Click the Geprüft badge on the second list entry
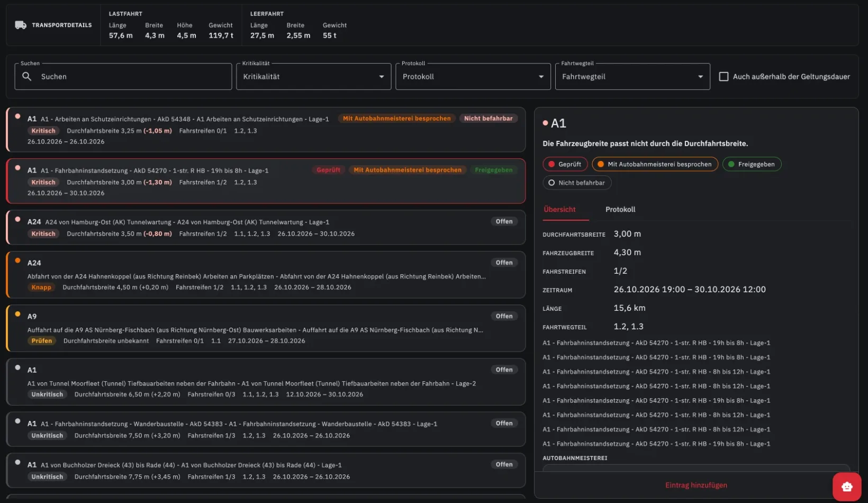This screenshot has height=503, width=868. (328, 170)
